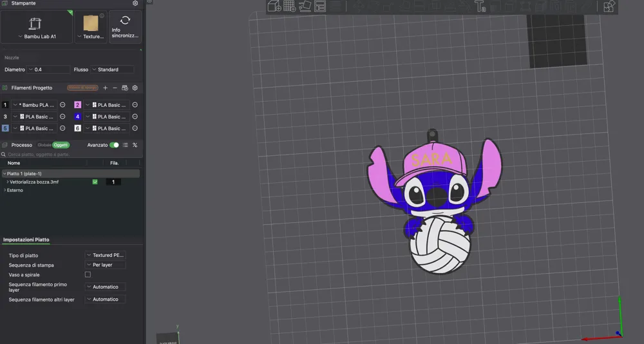Toggle the Avanzato switch

pos(114,145)
